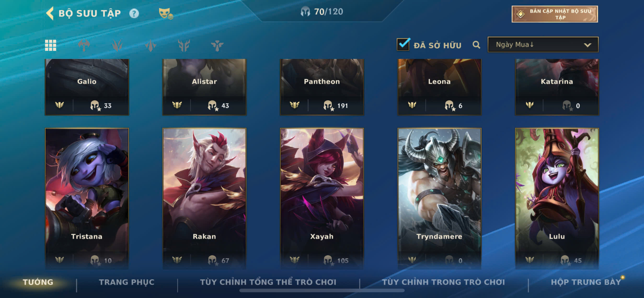
Task: Open the question mark help icon
Action: (134, 13)
